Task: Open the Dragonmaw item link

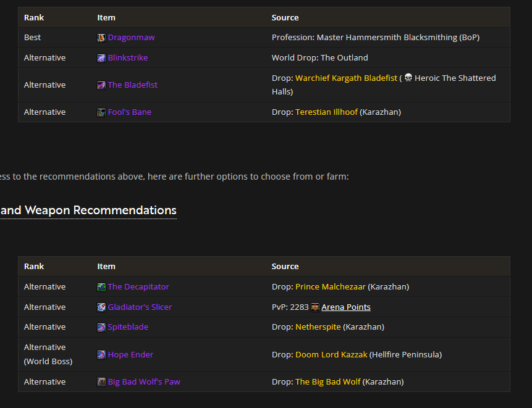Action: pyautogui.click(x=131, y=38)
